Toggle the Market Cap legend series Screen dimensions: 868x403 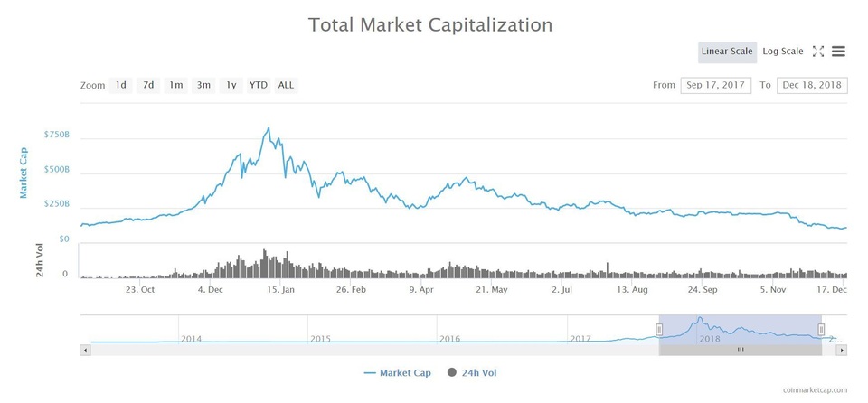click(x=398, y=372)
